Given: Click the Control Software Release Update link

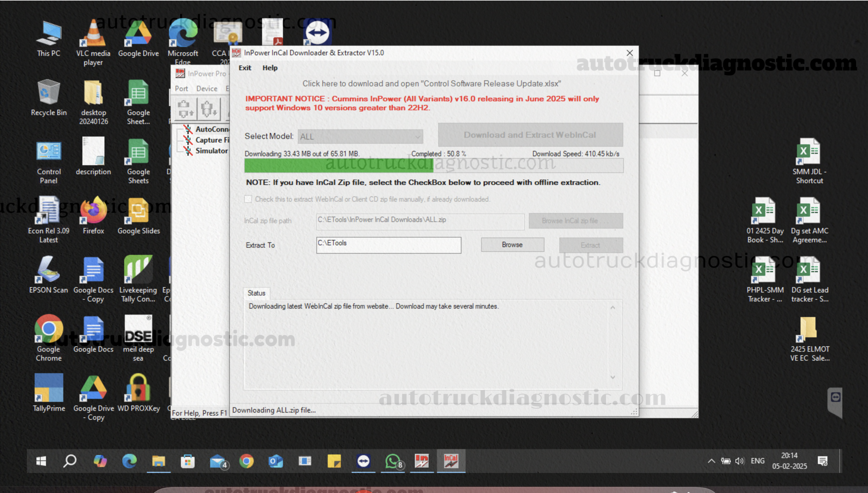Looking at the screenshot, I should tap(432, 84).
